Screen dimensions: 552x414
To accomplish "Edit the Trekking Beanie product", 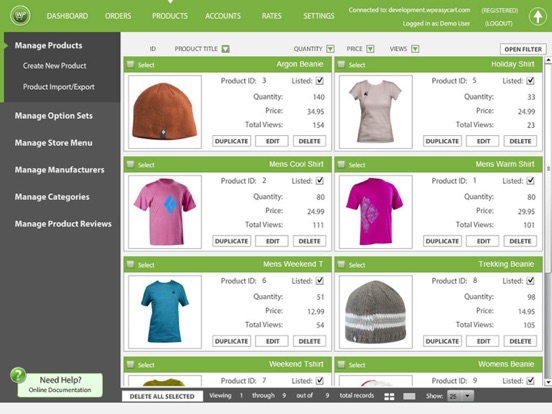I will pyautogui.click(x=483, y=341).
